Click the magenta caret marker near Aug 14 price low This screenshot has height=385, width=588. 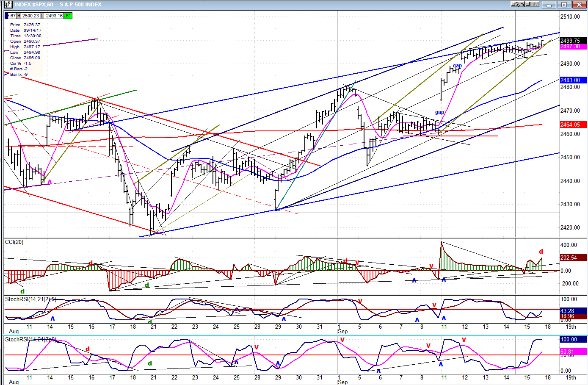pyautogui.click(x=50, y=182)
